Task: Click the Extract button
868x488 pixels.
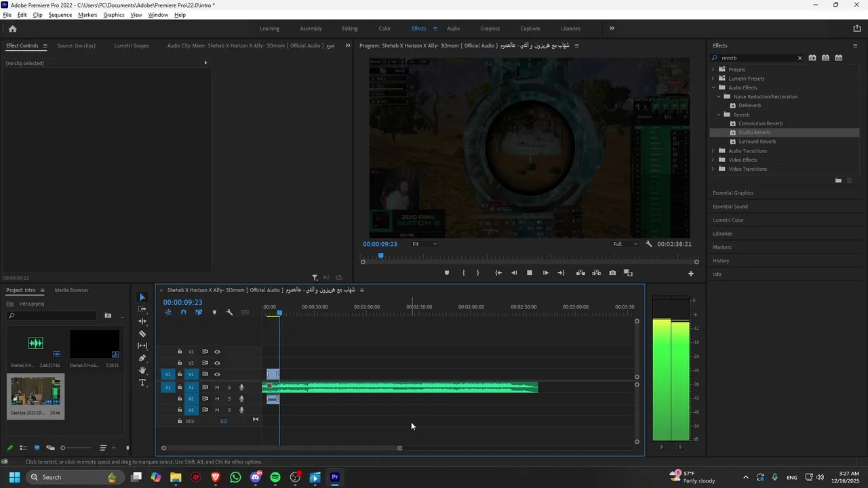Action: coord(597,273)
